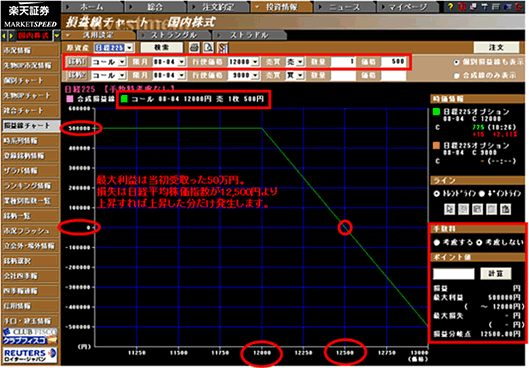Click the second row 銘柄2 button
The image size is (529, 368).
pos(77,75)
